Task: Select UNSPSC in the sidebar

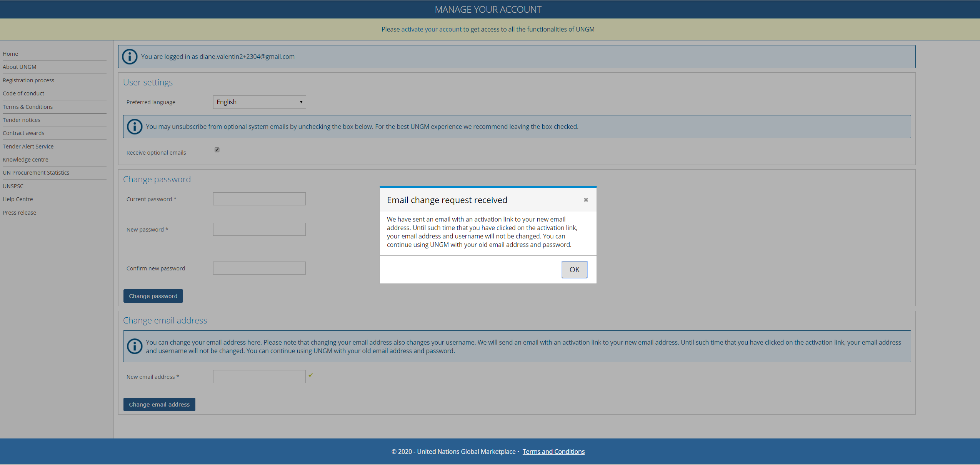Action: click(x=13, y=186)
